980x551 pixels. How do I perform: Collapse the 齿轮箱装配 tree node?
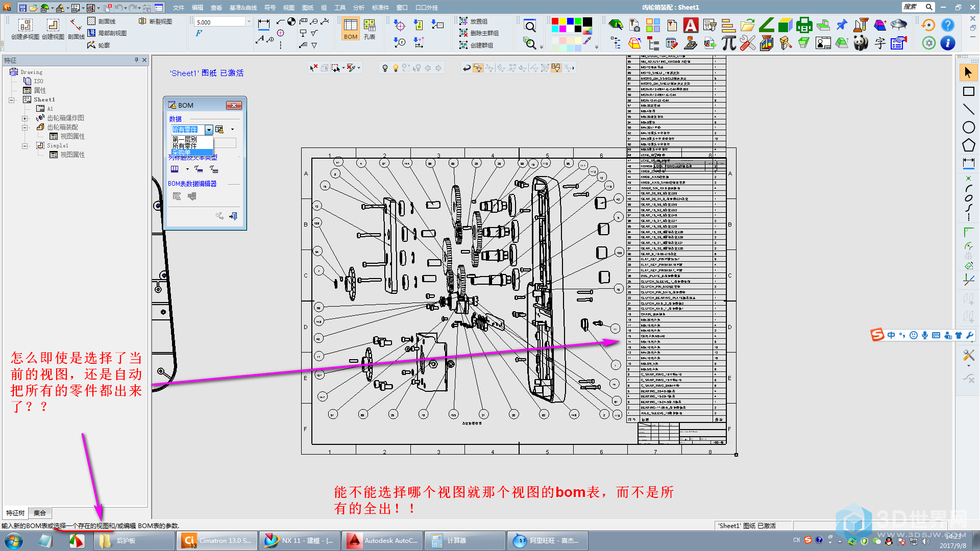[x=24, y=128]
